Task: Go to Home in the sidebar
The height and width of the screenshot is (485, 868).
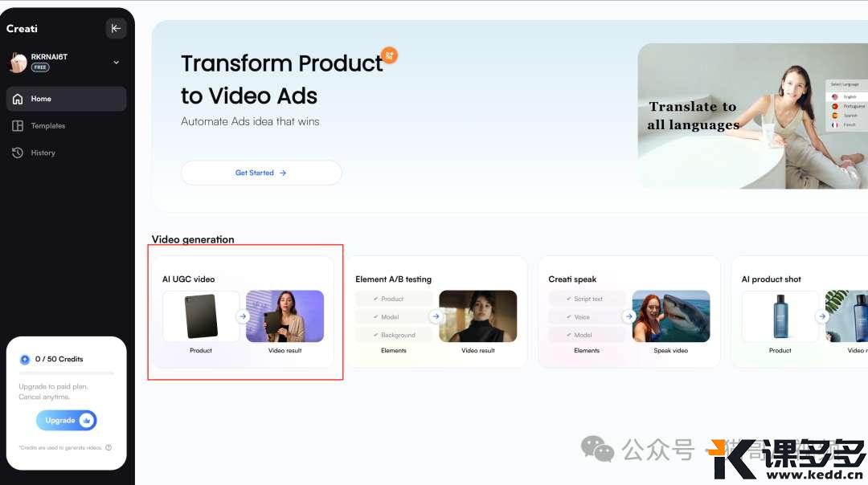Action: tap(67, 99)
